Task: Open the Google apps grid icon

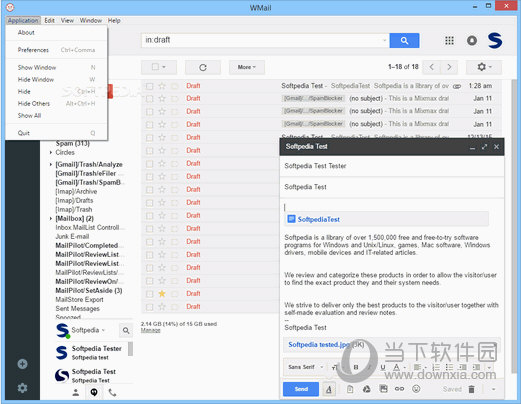Action: pos(449,41)
